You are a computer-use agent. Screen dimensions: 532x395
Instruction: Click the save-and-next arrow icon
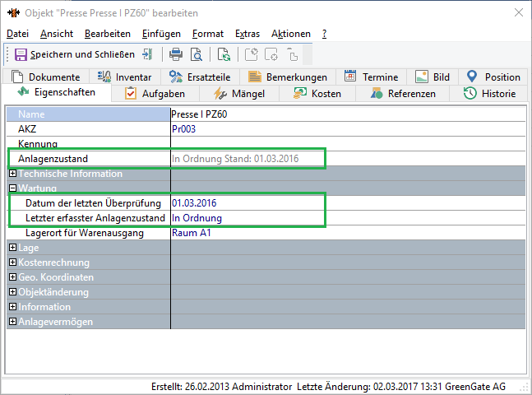click(147, 54)
